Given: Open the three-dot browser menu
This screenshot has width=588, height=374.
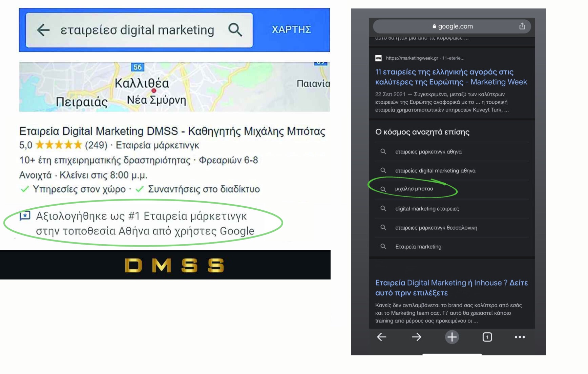Looking at the screenshot, I should click(520, 337).
